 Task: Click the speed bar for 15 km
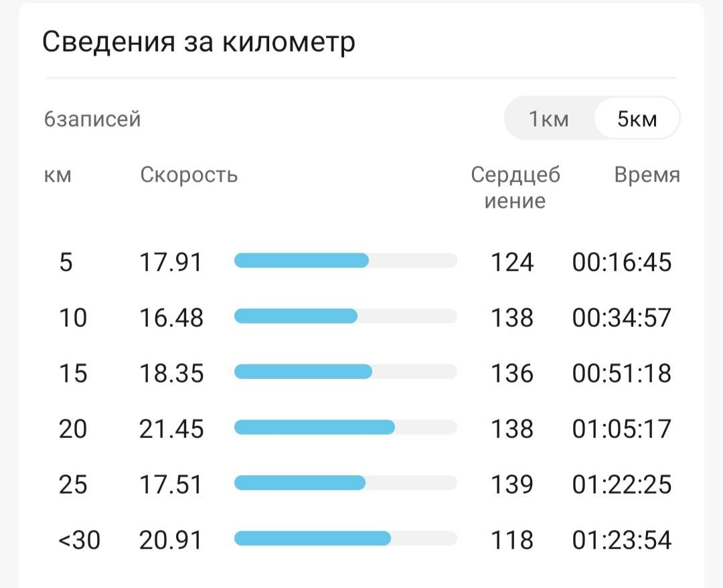pyautogui.click(x=345, y=372)
